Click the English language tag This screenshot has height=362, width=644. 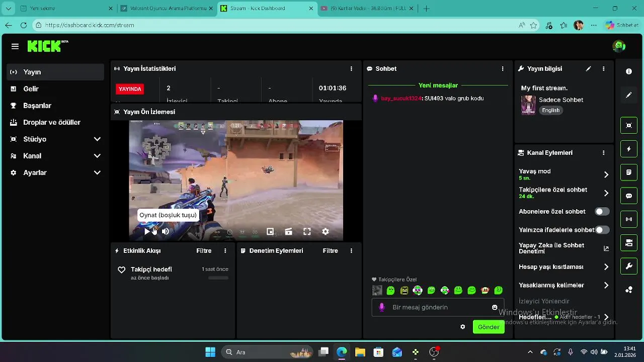(550, 110)
